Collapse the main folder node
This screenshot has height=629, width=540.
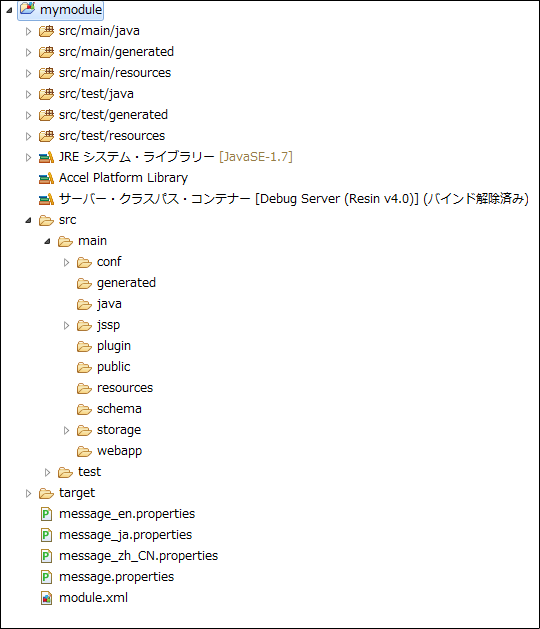point(47,241)
